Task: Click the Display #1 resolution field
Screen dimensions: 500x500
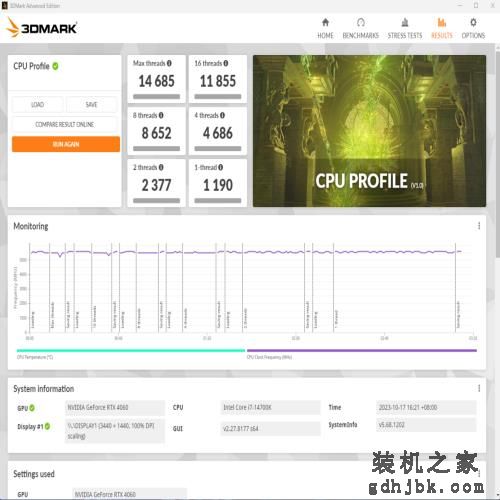Action: click(x=115, y=431)
